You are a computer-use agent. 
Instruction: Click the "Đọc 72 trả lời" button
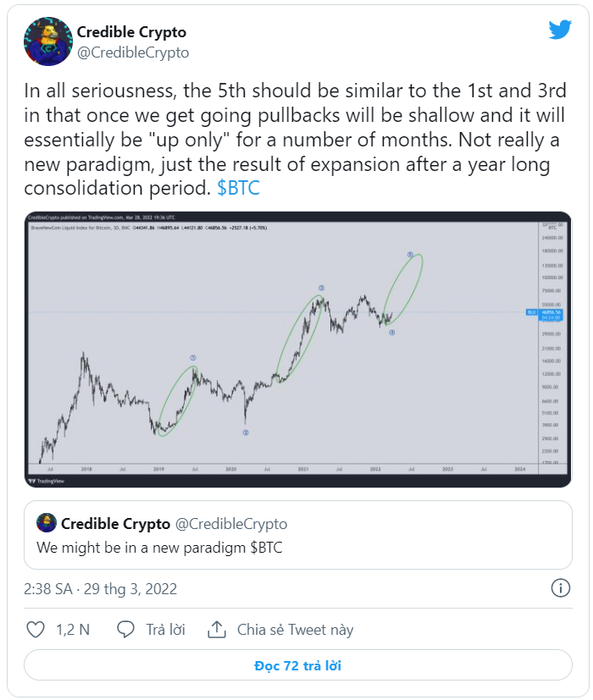pyautogui.click(x=297, y=666)
